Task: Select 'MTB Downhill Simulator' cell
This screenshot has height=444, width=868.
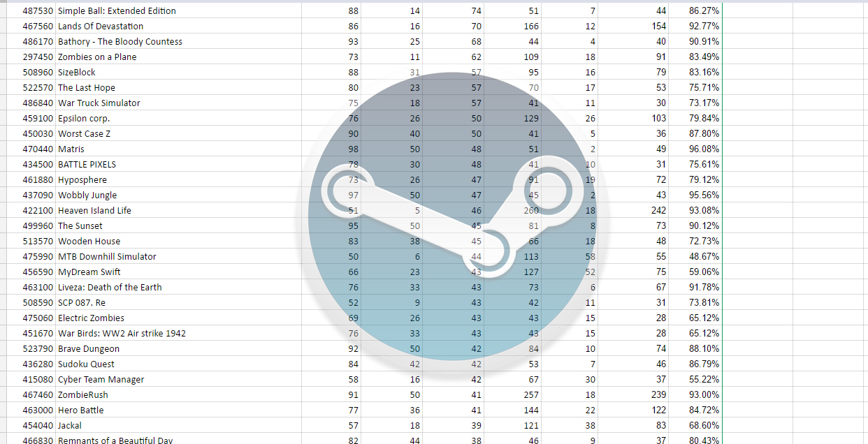Action: pos(179,257)
